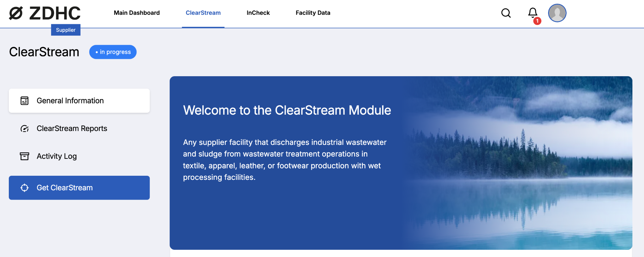Viewport: 644px width, 257px height.
Task: Go to Main Dashboard tab
Action: click(x=137, y=13)
